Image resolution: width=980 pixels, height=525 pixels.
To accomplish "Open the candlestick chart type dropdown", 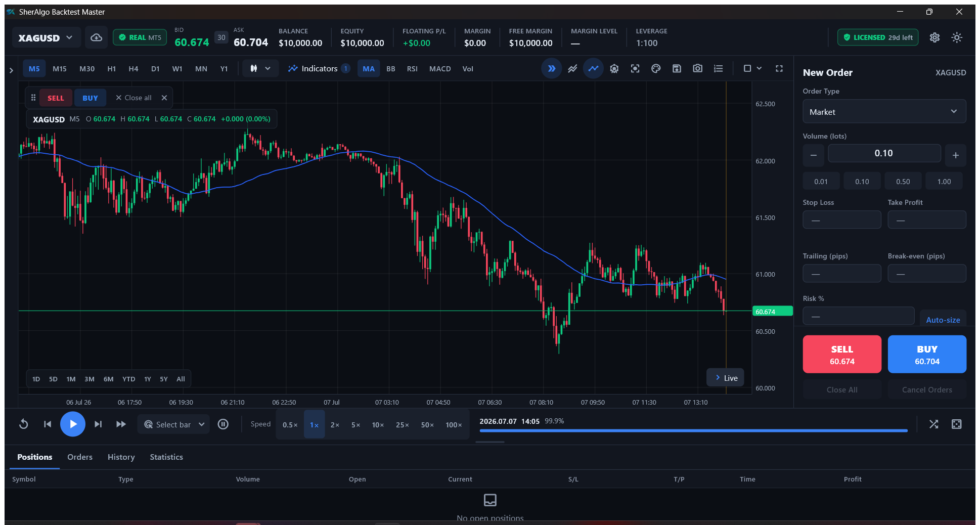I will click(x=260, y=68).
